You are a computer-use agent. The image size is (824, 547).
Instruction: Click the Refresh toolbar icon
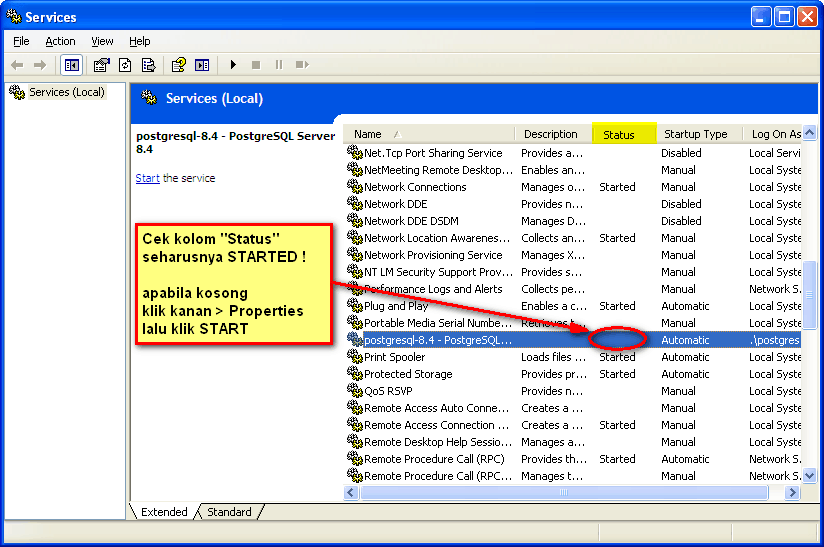click(x=125, y=65)
